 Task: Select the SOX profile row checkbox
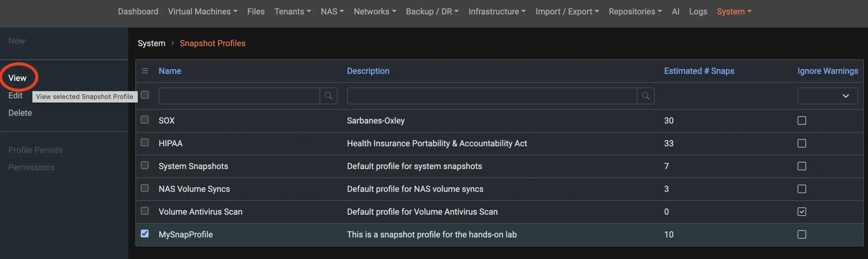click(145, 120)
